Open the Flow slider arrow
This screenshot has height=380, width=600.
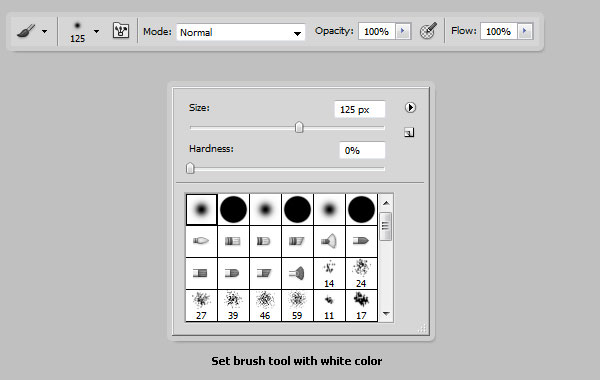(x=525, y=31)
